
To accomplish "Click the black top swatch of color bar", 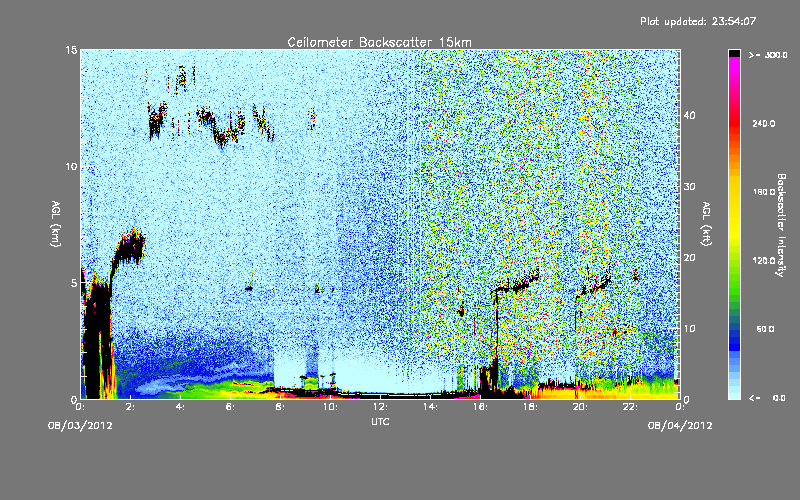I will tap(734, 53).
